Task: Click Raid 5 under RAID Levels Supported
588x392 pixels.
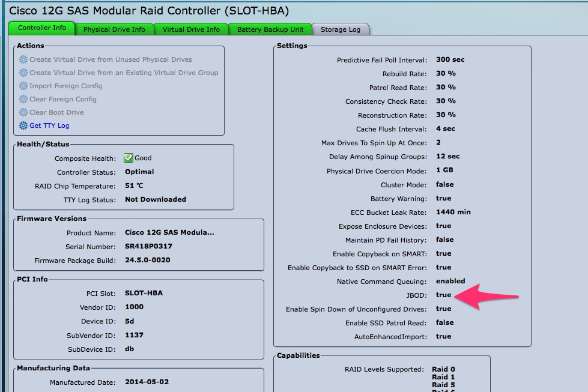Action: [443, 385]
